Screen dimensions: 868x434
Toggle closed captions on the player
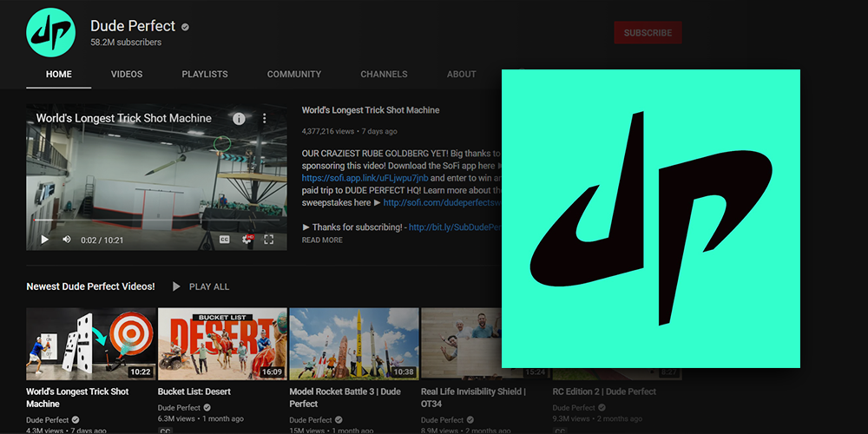[x=224, y=240]
